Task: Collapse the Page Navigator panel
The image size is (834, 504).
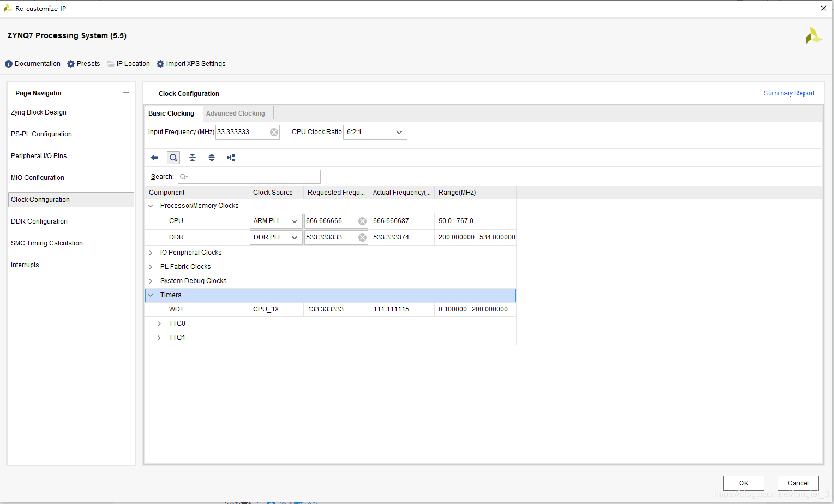Action: point(126,93)
